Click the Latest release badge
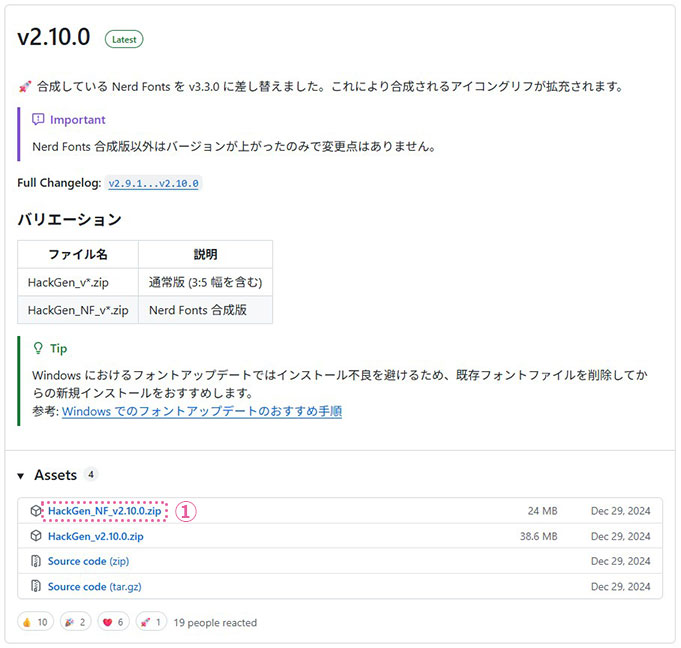This screenshot has width=681, height=648. click(124, 39)
